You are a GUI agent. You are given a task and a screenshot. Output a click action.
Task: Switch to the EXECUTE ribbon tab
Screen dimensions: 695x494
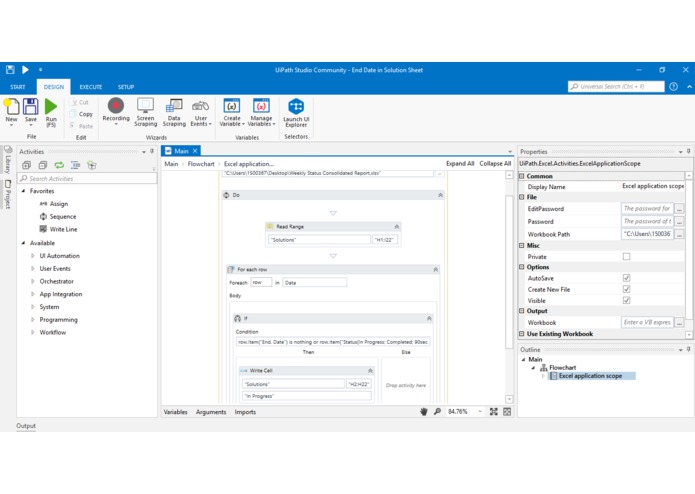click(x=91, y=87)
